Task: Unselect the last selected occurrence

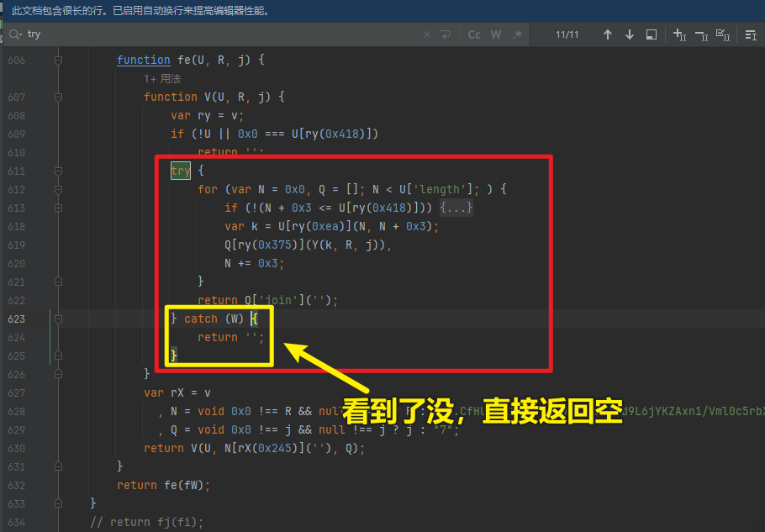Action: [x=701, y=34]
